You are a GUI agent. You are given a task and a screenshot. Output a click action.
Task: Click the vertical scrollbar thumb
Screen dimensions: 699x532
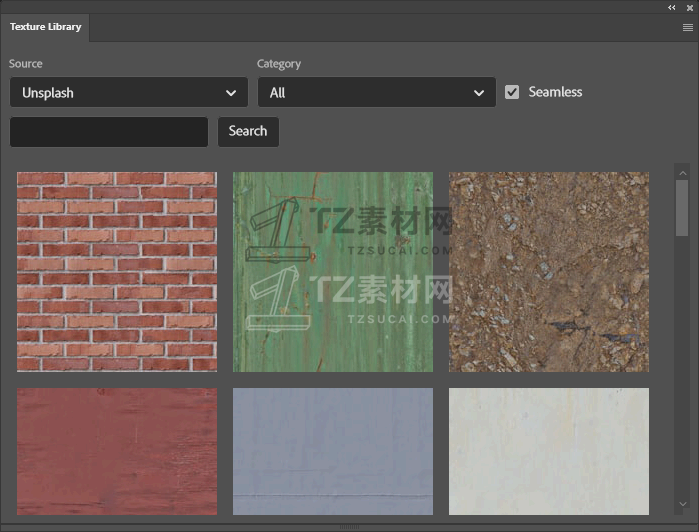point(682,208)
